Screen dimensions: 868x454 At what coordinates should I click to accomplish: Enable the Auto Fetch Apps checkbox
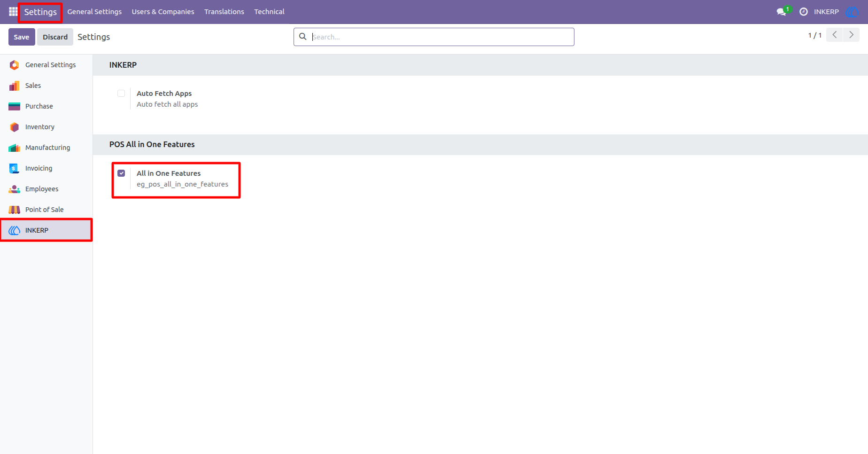121,93
